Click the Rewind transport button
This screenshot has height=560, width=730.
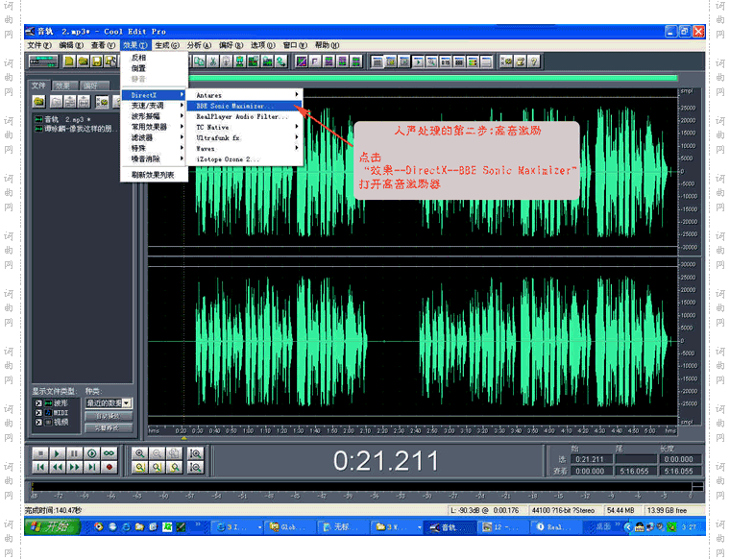pos(58,467)
